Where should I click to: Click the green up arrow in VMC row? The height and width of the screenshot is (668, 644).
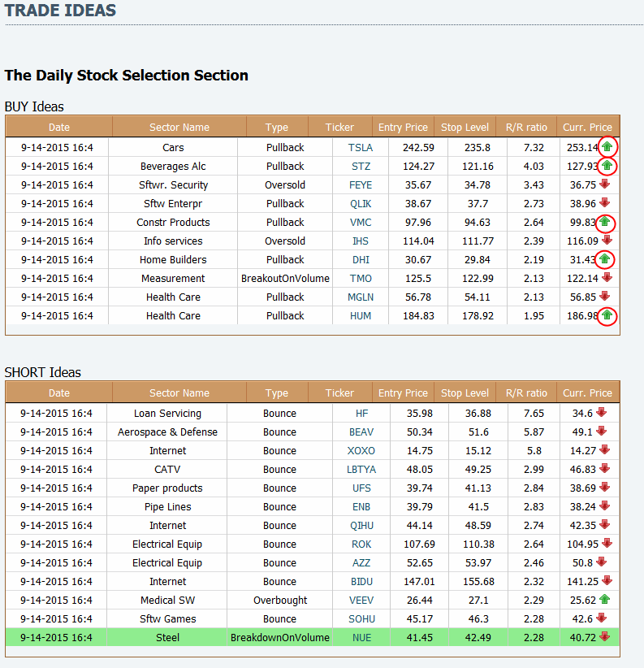604,222
